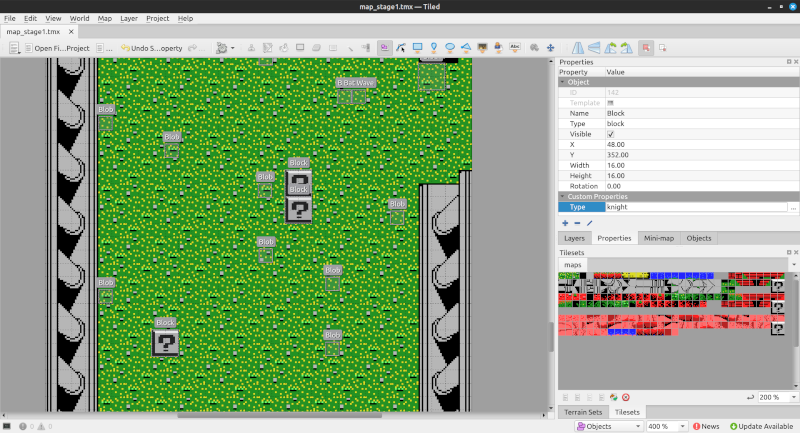Click the knight Type value field

[x=696, y=207]
